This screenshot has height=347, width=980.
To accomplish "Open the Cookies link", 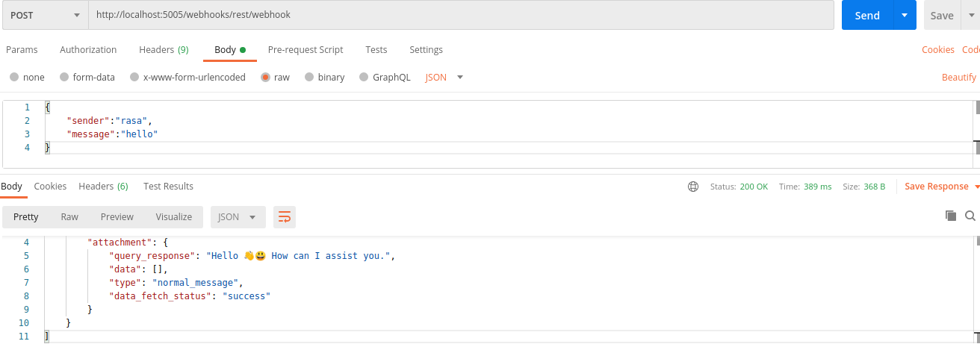I will coord(938,50).
